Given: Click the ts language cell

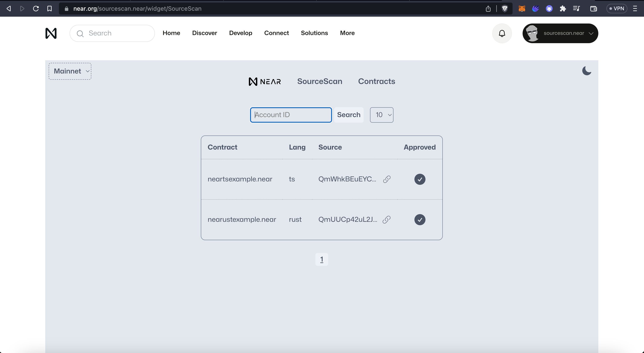Looking at the screenshot, I should [292, 179].
